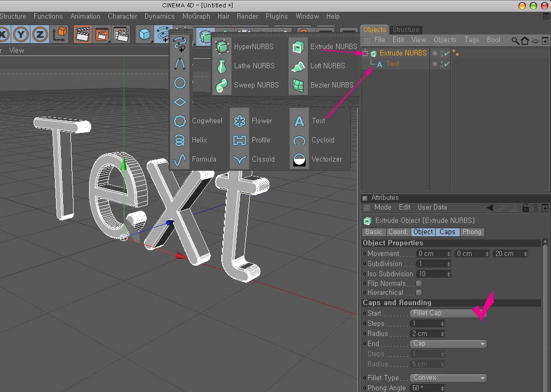The width and height of the screenshot is (551, 392).
Task: Click the Bezier NURBS icon
Action: (x=298, y=85)
